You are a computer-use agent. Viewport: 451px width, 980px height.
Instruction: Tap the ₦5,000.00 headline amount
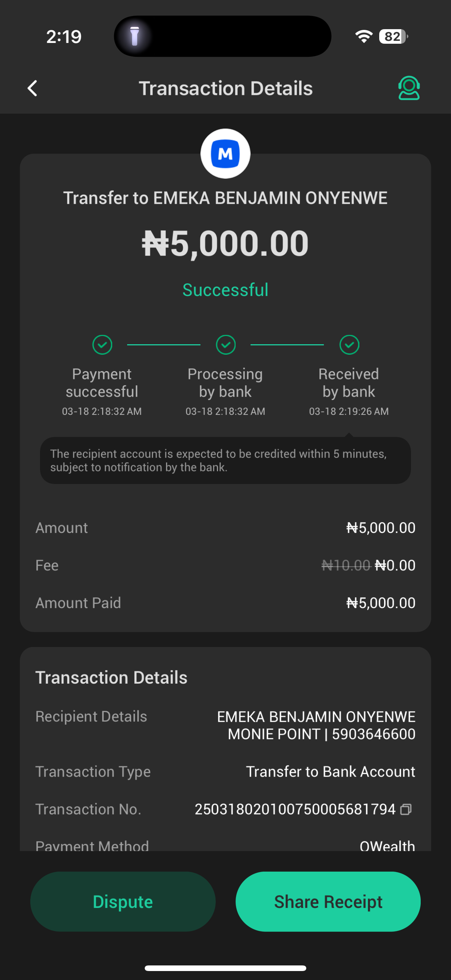(x=225, y=243)
